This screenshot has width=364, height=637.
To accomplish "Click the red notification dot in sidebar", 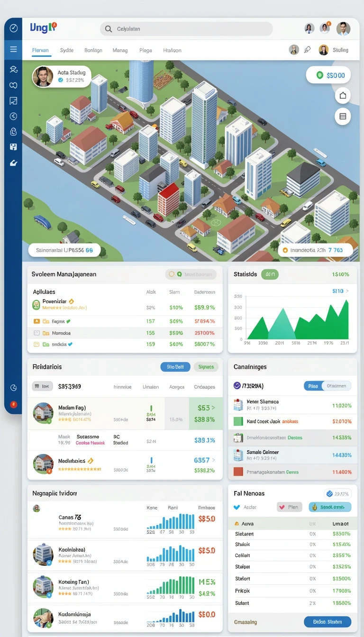I will pos(13,404).
